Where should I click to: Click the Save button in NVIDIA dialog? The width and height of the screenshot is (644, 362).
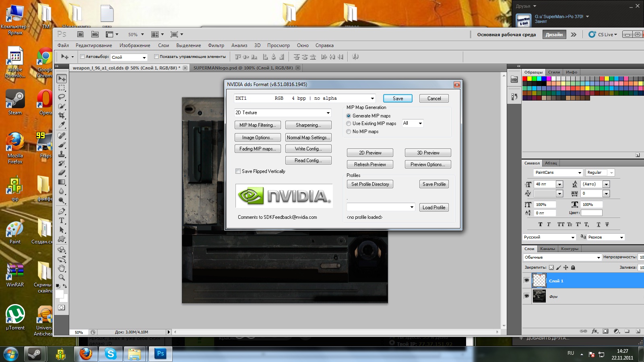click(398, 99)
